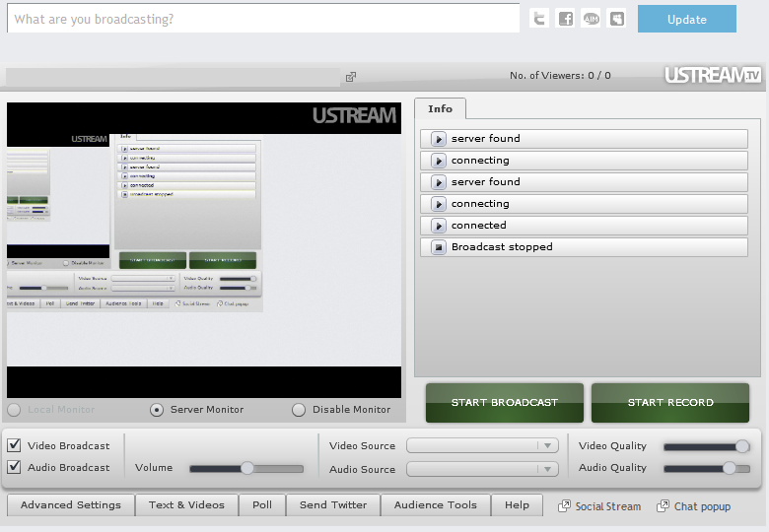Click the Video Quality slider handle
Image resolution: width=769 pixels, height=532 pixels.
(742, 446)
